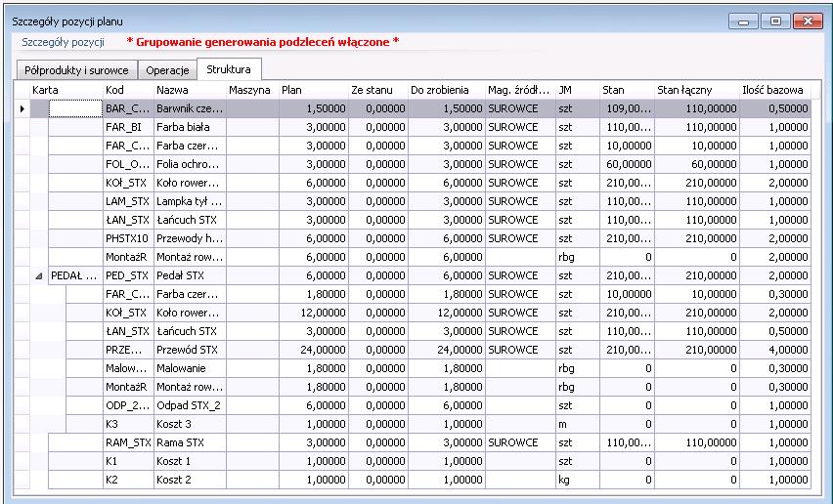Viewport: 833px width, 504px height.
Task: Select the FOL_O... code cell
Action: pos(128,164)
